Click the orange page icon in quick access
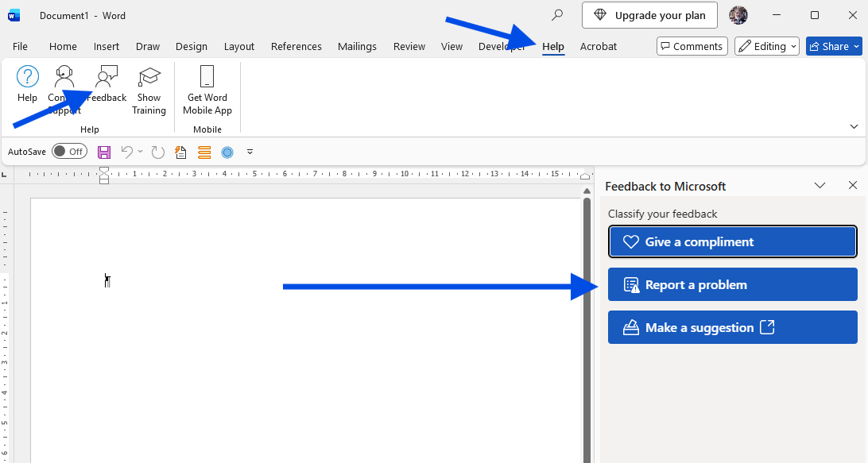Image resolution: width=868 pixels, height=463 pixels. [x=180, y=152]
